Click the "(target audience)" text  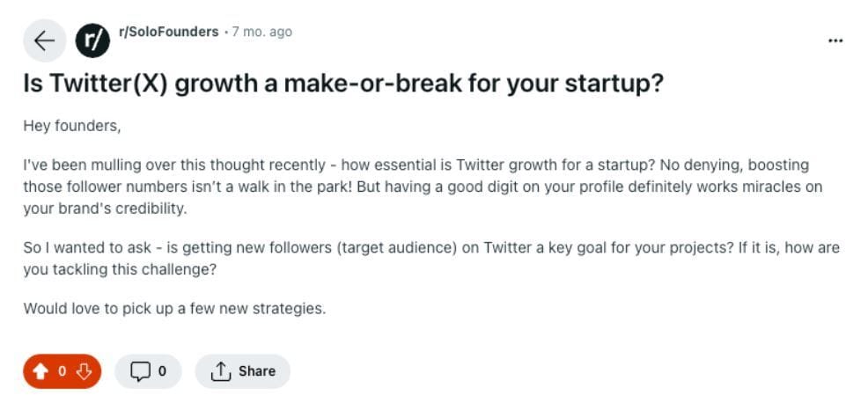[396, 247]
